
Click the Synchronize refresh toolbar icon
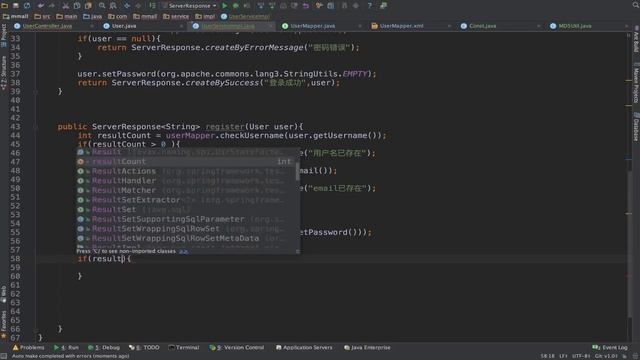coord(27,6)
